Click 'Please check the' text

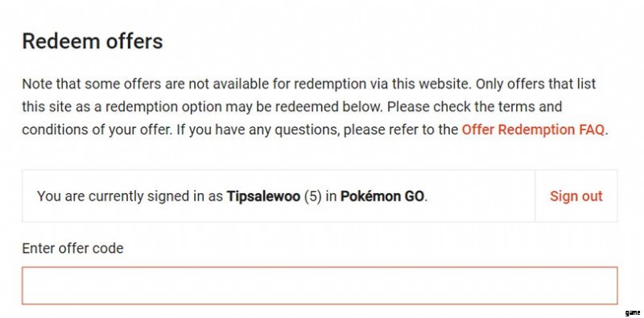[x=441, y=107]
